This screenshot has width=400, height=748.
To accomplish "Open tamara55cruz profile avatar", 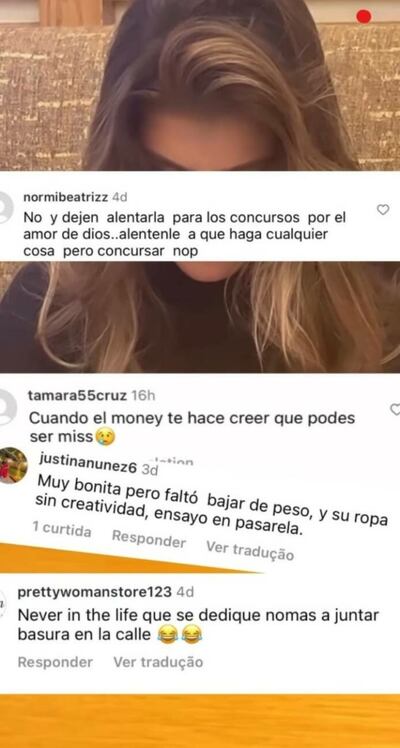I will [x=8, y=407].
